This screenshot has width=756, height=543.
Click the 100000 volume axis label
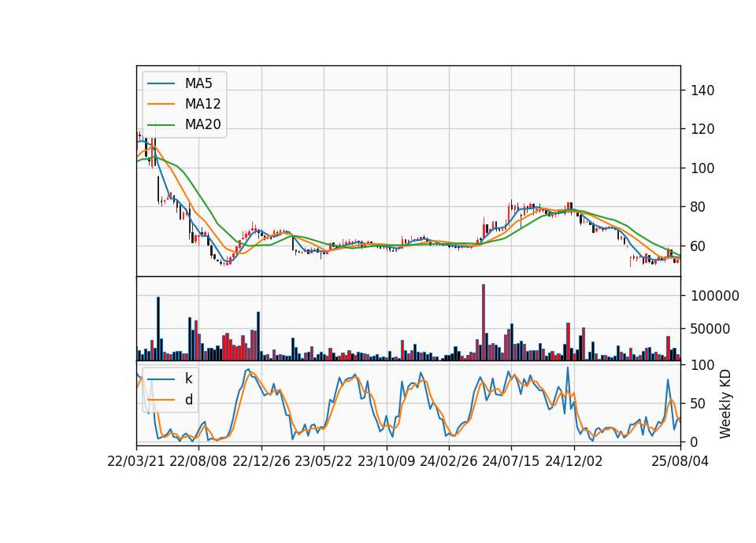pos(714,296)
